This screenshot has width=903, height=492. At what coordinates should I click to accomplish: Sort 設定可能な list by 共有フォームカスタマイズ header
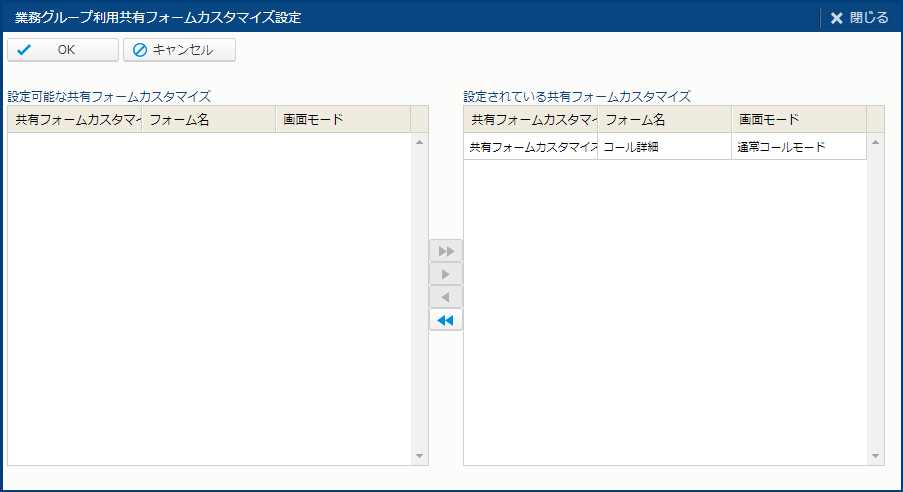coord(75,120)
